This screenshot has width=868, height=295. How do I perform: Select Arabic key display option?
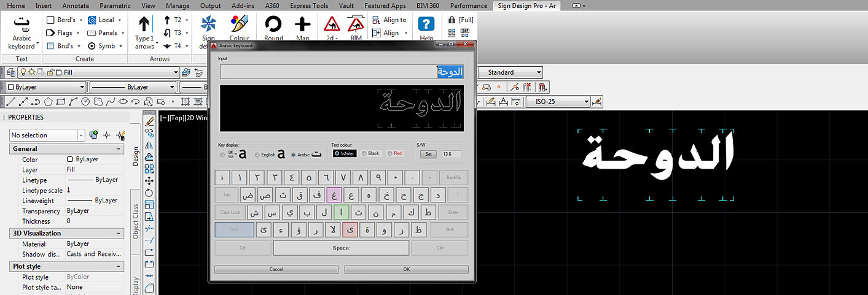tap(294, 155)
